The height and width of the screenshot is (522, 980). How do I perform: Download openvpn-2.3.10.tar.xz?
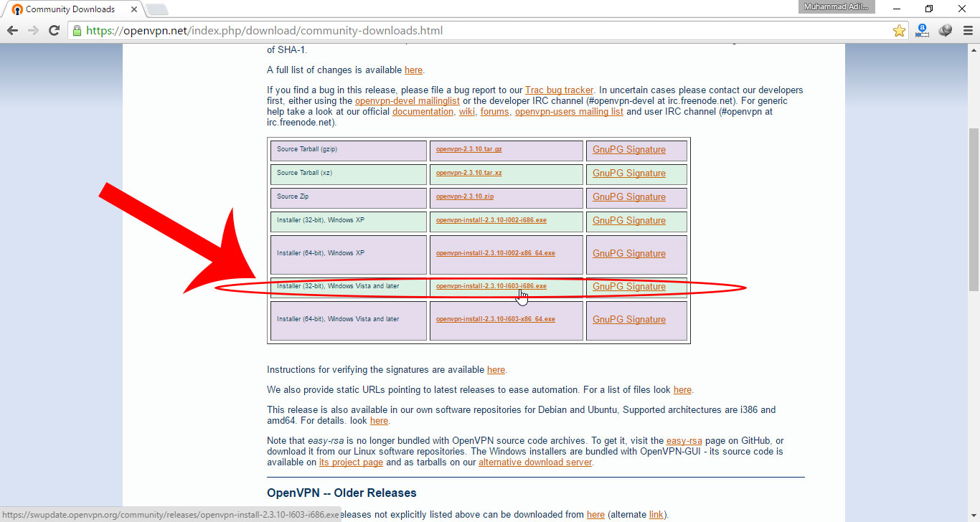click(x=468, y=174)
